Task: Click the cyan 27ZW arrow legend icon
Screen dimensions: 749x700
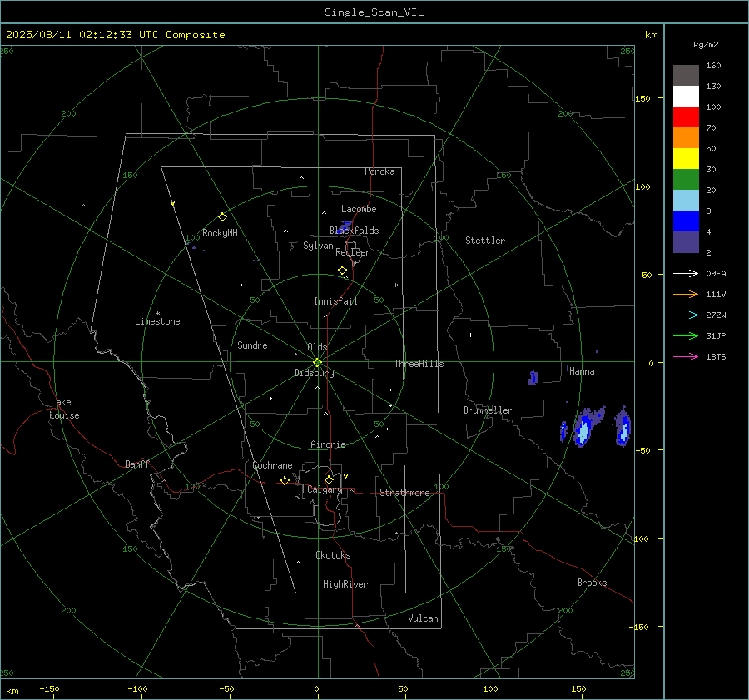Action: click(x=686, y=315)
